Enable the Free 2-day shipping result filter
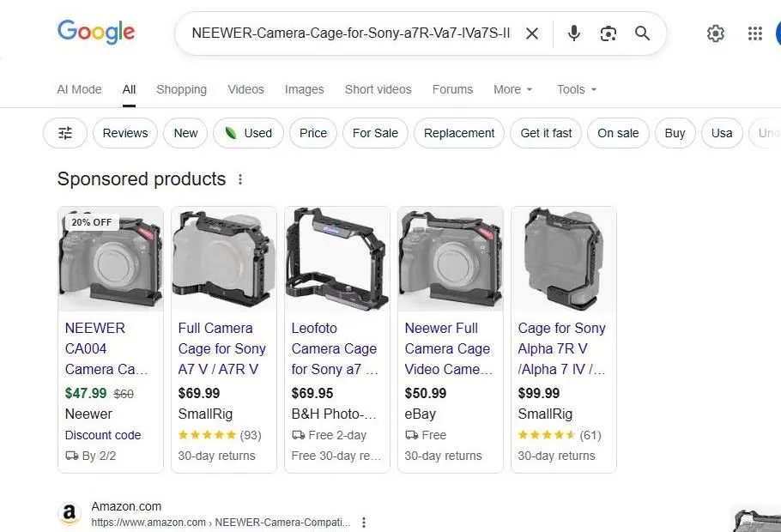781x532 pixels. click(336, 435)
